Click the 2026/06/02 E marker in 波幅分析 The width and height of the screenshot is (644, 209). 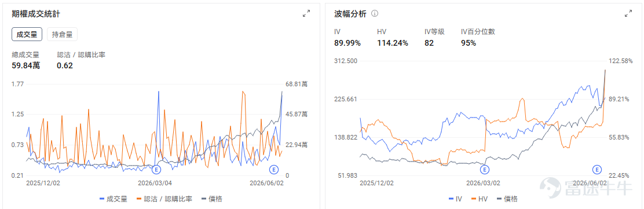coord(597,169)
